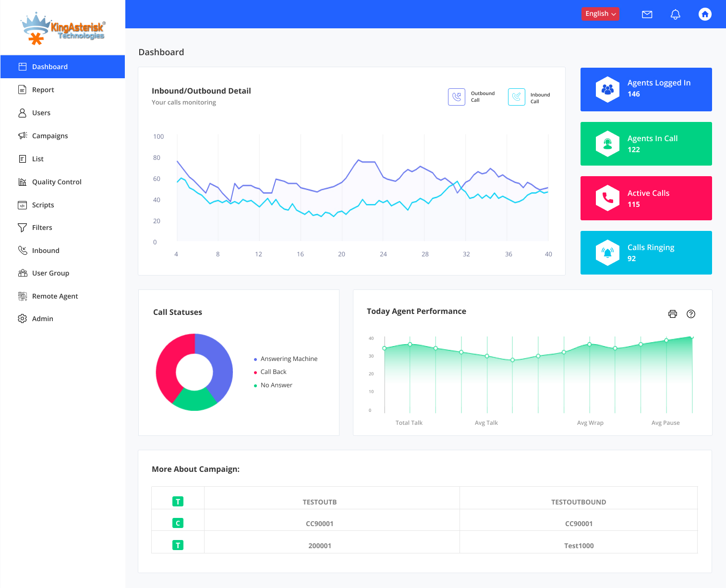The width and height of the screenshot is (726, 588).
Task: Select the Outbound Call phone icon
Action: 456,96
